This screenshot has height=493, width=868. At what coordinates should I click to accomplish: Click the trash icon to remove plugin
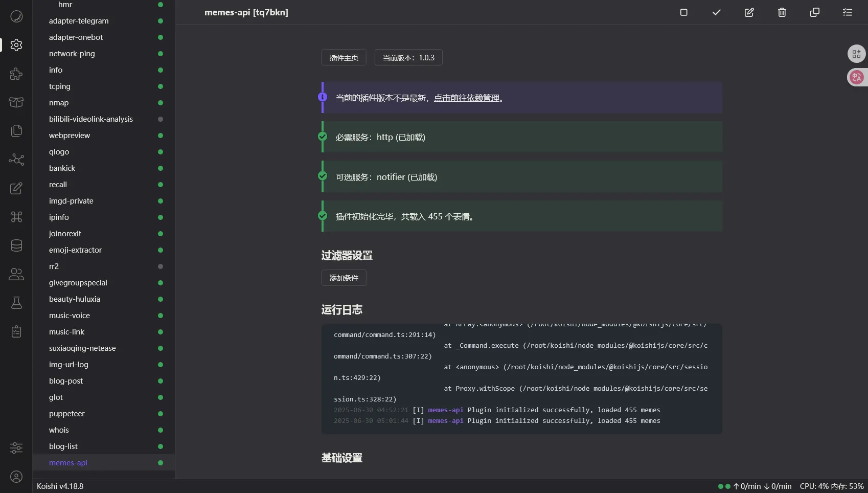pyautogui.click(x=782, y=12)
